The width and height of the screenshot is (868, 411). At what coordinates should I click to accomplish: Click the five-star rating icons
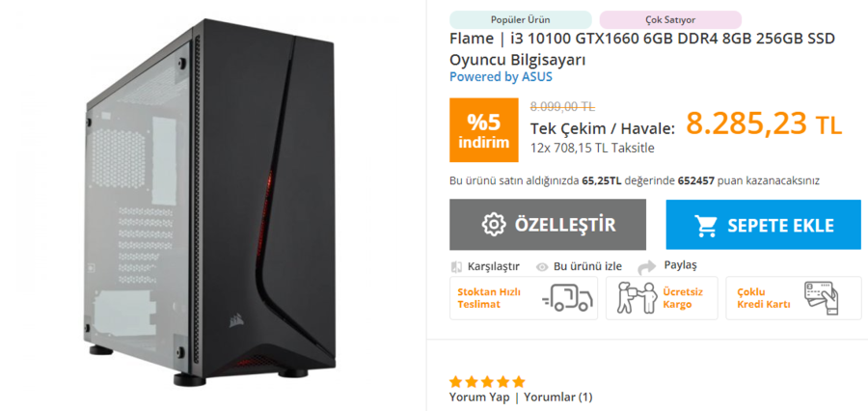click(487, 382)
